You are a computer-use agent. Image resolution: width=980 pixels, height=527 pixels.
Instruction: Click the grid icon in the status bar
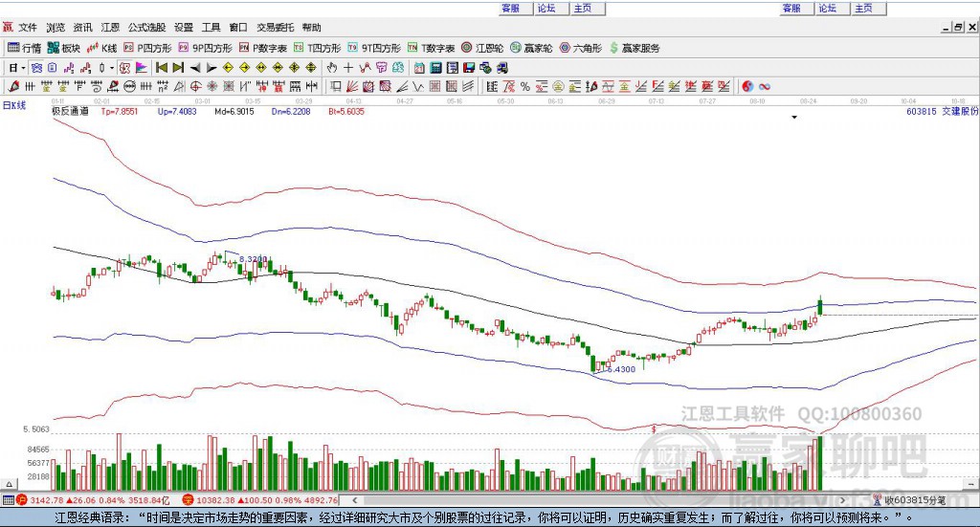[8, 500]
